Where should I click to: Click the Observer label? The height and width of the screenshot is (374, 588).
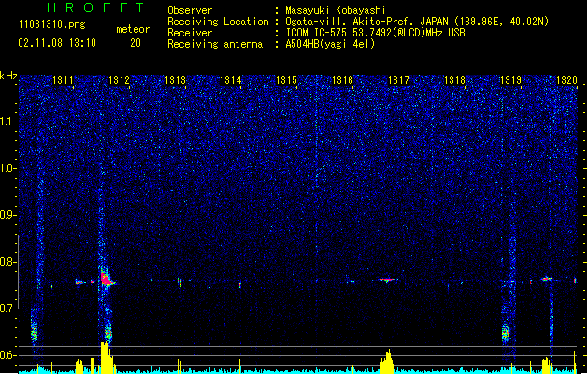(x=190, y=10)
